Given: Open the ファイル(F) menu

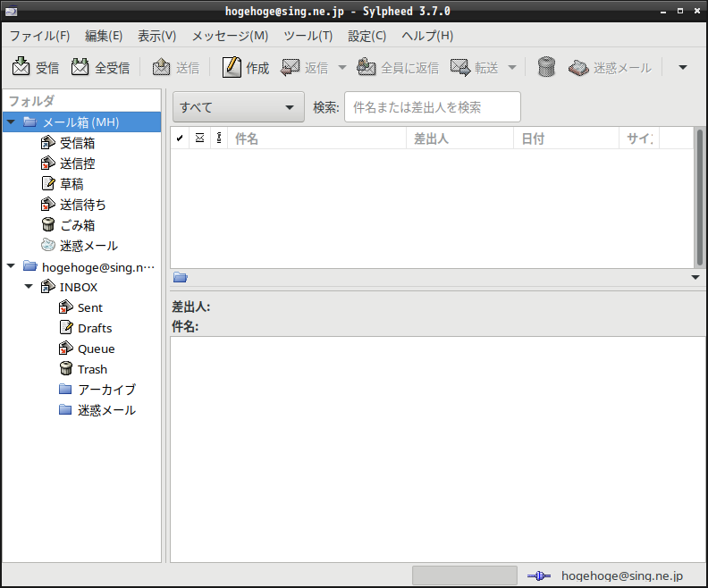Looking at the screenshot, I should (x=39, y=36).
